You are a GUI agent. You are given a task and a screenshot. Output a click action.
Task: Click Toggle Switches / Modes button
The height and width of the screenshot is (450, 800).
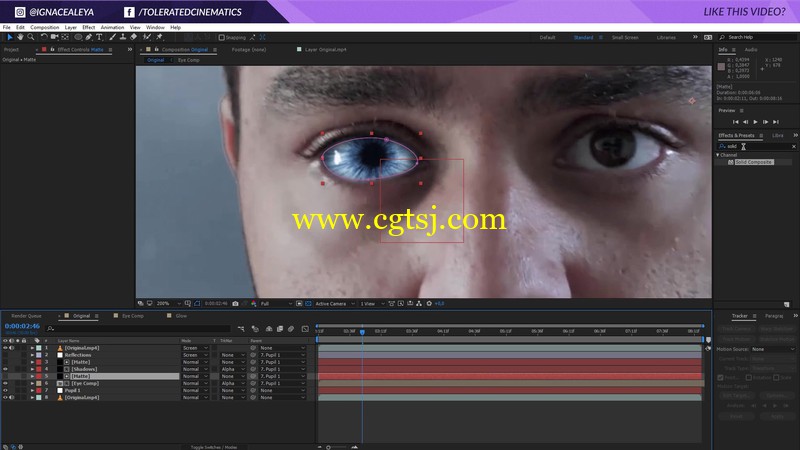[214, 447]
